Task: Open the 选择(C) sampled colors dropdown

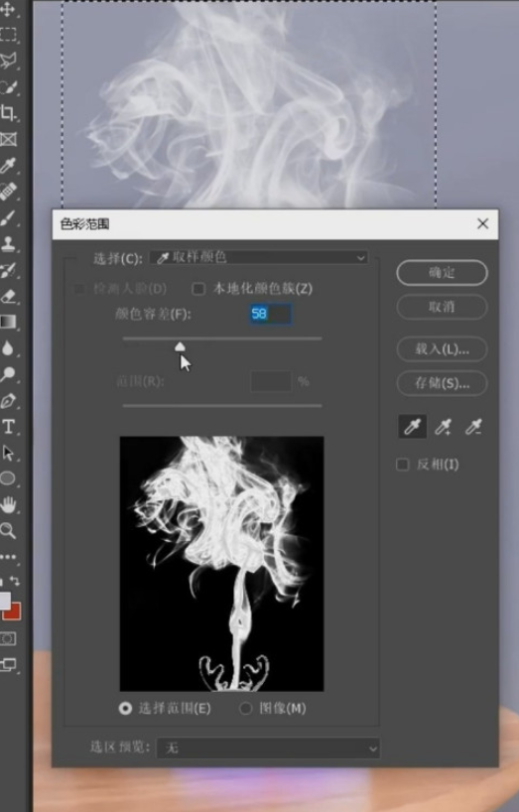Action: click(x=259, y=257)
